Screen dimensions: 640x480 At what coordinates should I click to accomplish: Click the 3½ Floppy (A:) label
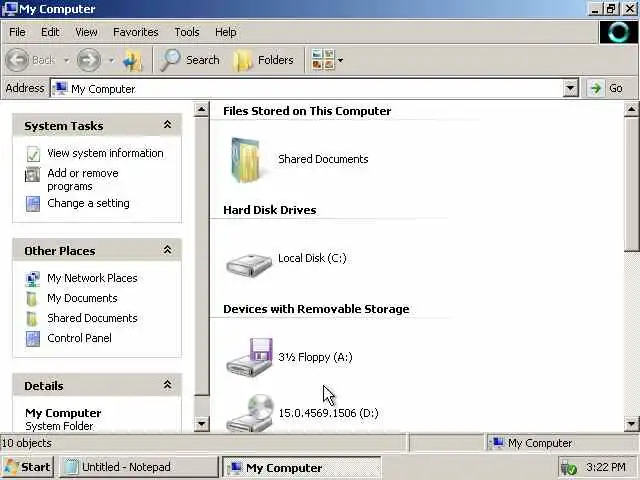[315, 357]
